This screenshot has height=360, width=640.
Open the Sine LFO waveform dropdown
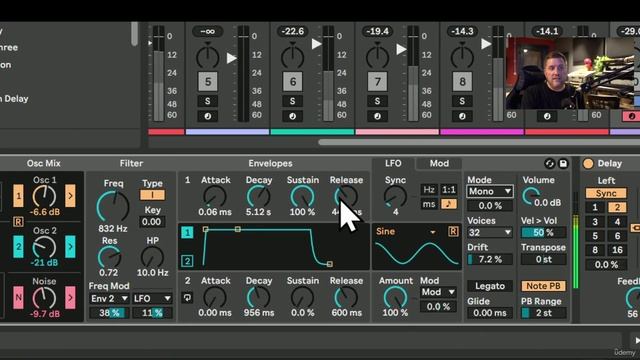(406, 232)
